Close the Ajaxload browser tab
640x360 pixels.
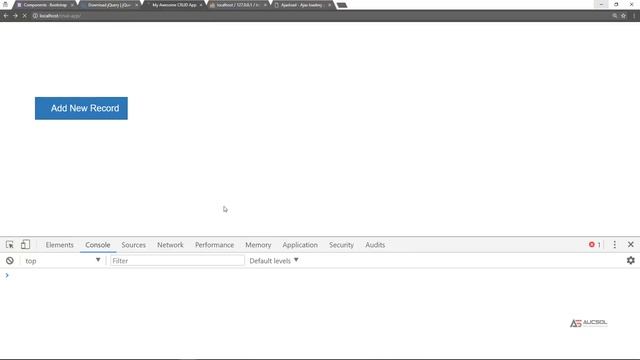330,5
